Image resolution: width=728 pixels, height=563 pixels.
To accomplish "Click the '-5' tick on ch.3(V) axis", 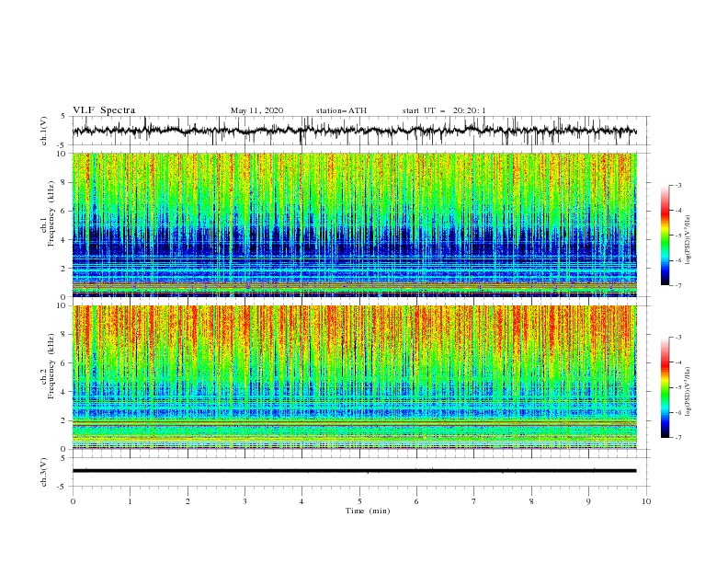I will click(63, 487).
